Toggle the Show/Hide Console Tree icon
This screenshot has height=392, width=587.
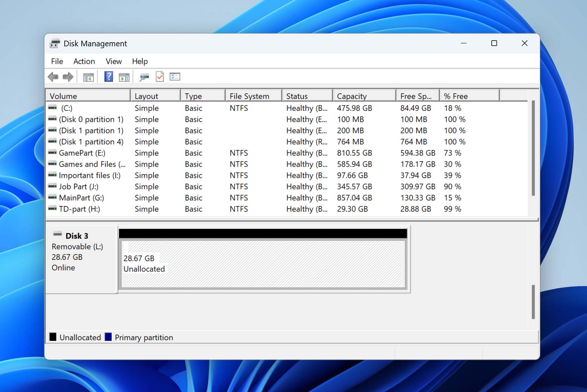click(88, 77)
